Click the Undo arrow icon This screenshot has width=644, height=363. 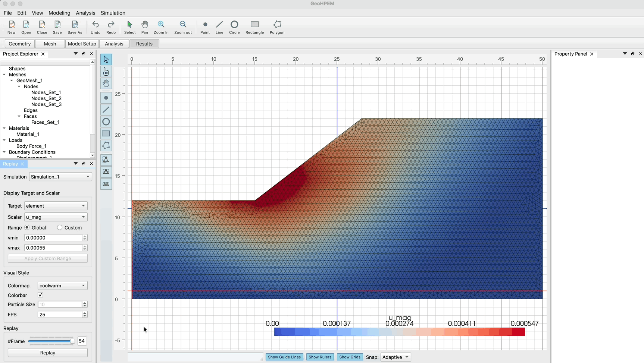(x=96, y=25)
